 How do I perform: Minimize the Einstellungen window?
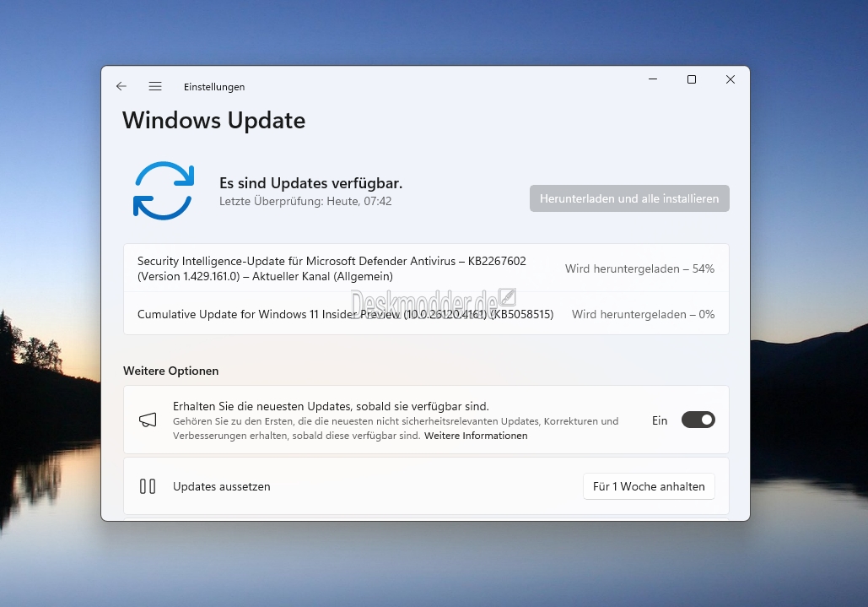(x=653, y=79)
